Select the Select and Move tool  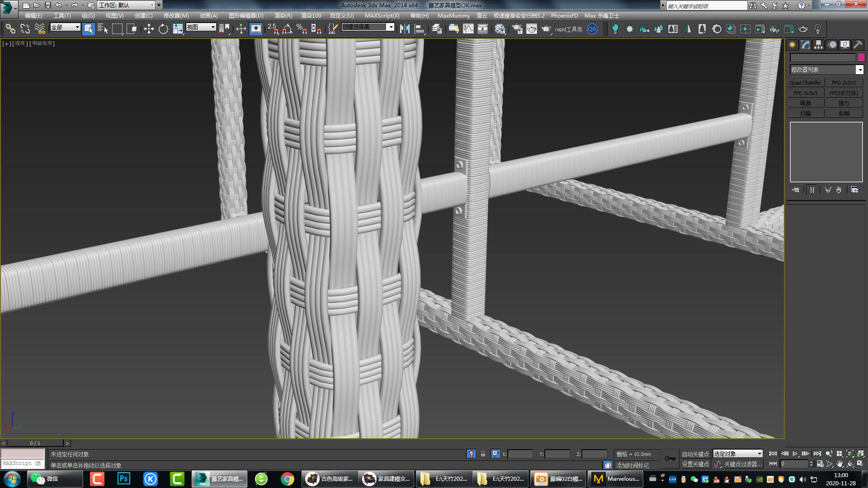tap(149, 28)
